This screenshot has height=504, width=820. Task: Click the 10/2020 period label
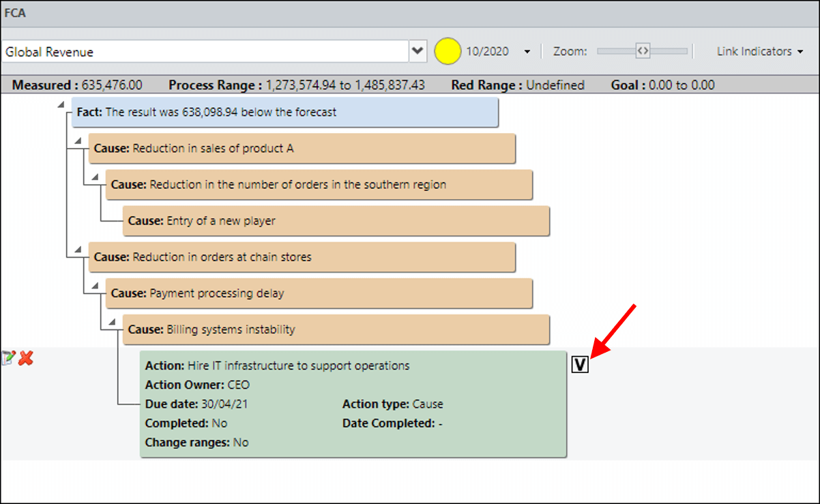(x=488, y=52)
